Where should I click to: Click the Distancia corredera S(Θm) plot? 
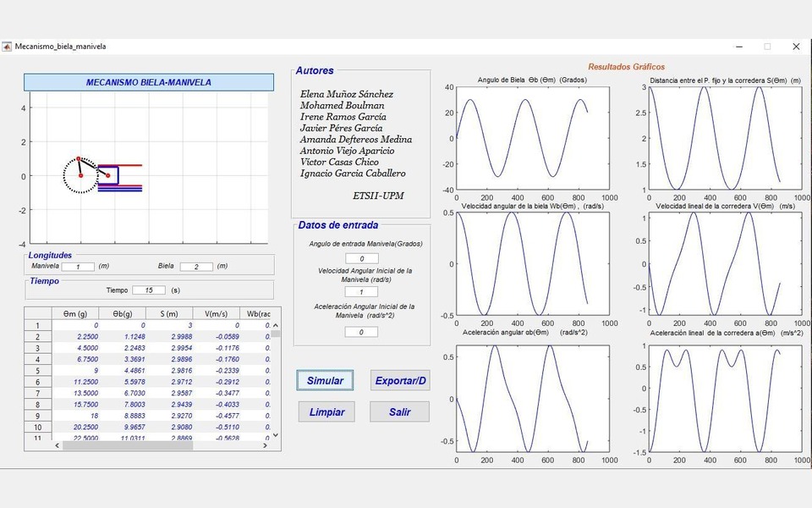tap(726, 138)
